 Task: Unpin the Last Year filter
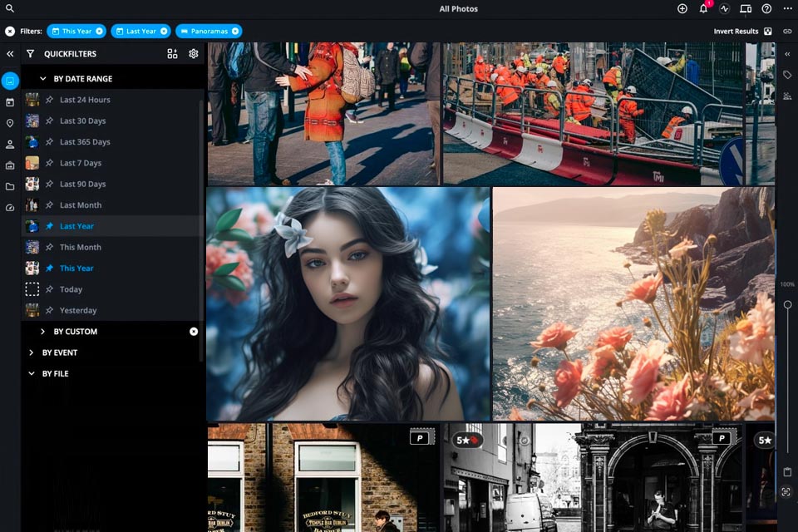[49, 226]
